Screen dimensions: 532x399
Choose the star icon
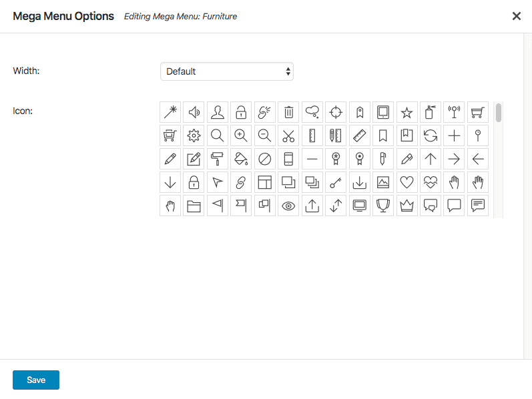pos(407,112)
